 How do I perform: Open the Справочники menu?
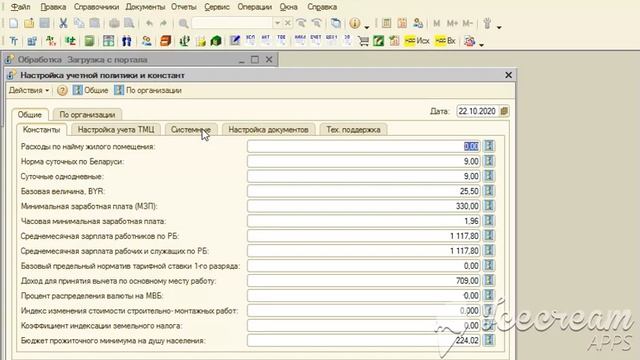96,7
